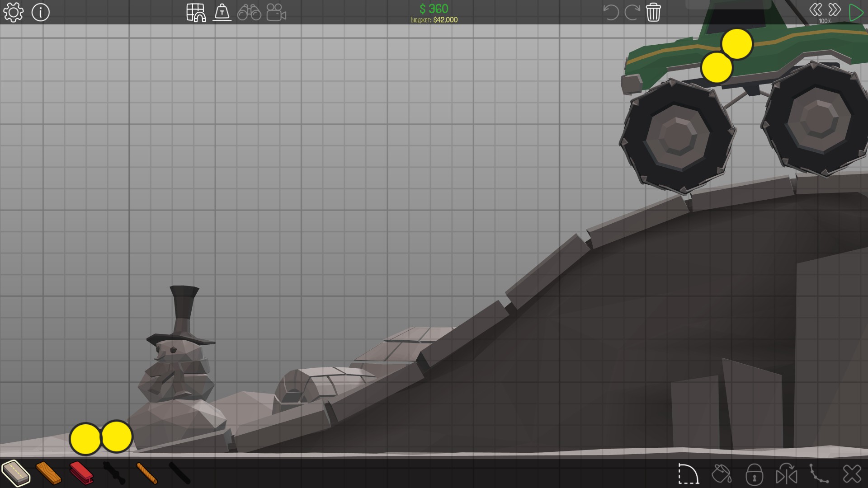This screenshot has height=488, width=868.
Task: Undo the last action
Action: (611, 13)
